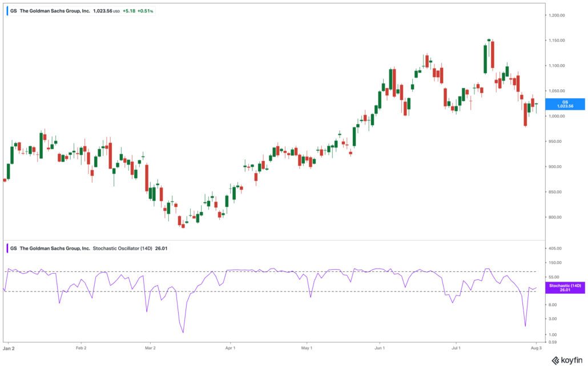Click the +5.18 change value
This screenshot has height=368, width=588.
click(129, 11)
